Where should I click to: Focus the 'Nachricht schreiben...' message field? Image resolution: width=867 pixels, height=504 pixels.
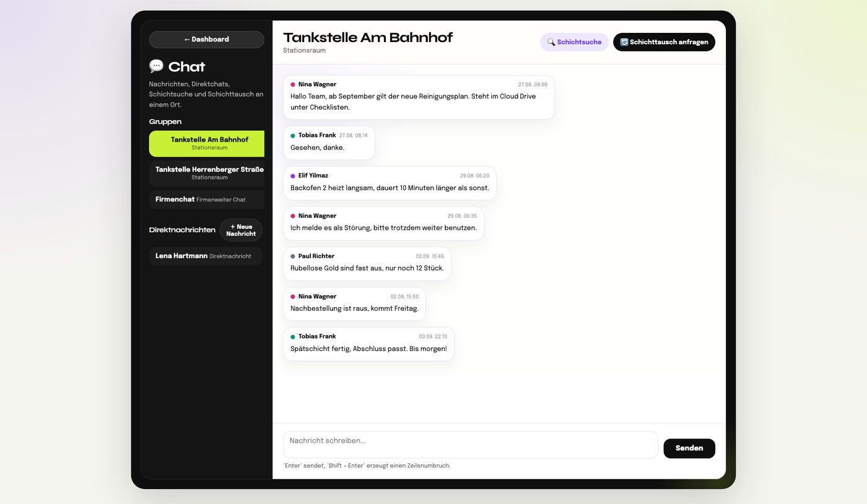(471, 445)
